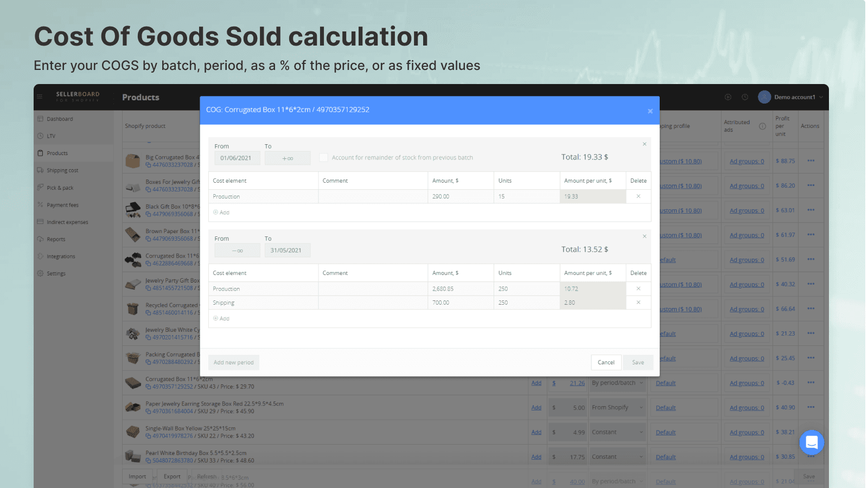Close the COG dialog with the X icon
Screen dimensions: 868x488
[650, 111]
